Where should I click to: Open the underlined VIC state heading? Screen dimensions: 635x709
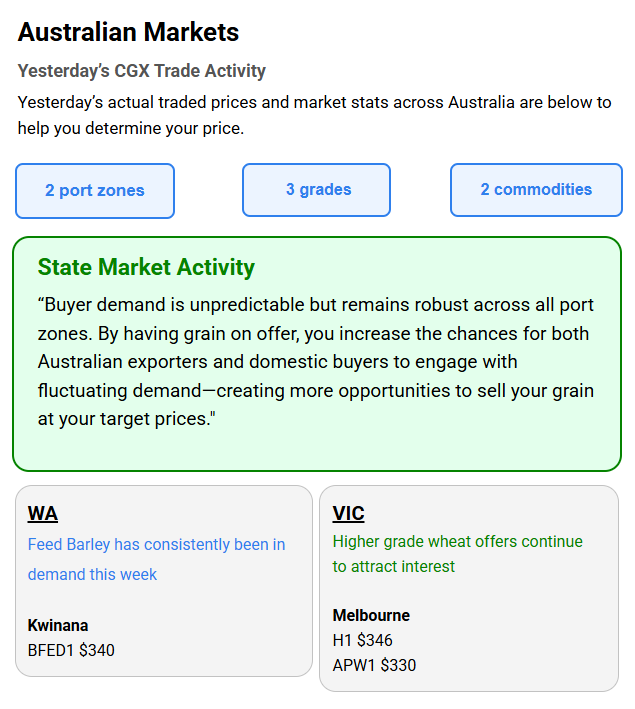[x=348, y=514]
